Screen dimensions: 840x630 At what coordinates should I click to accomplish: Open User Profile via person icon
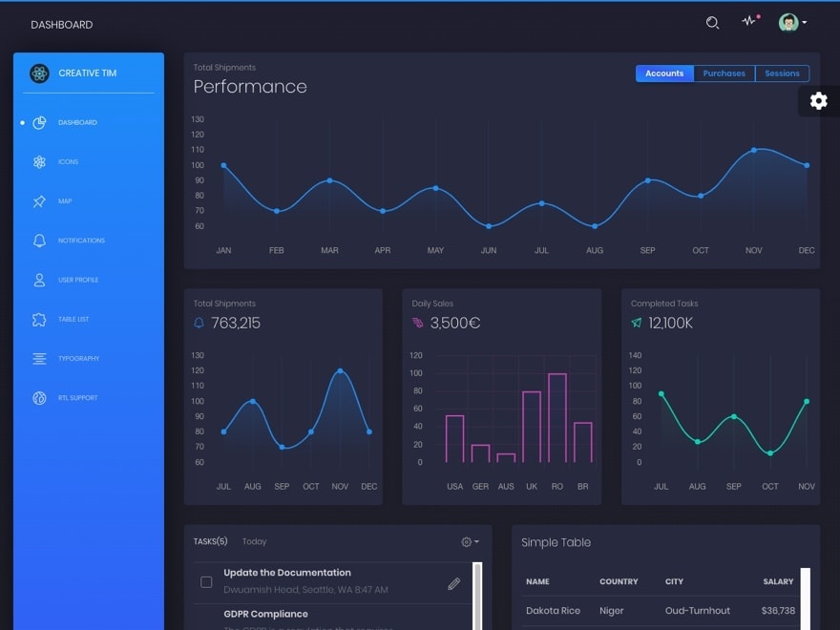tap(39, 280)
